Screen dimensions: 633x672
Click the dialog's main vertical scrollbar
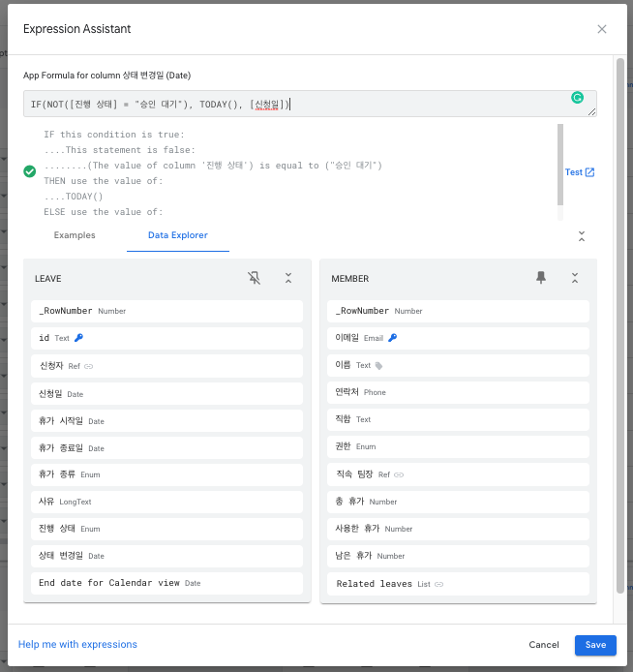click(x=619, y=325)
